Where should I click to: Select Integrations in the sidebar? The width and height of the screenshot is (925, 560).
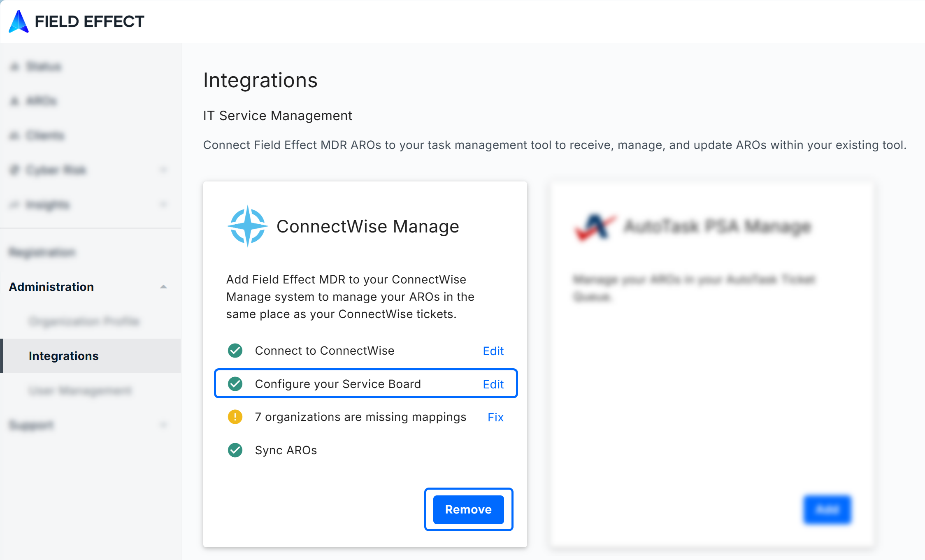[x=64, y=356]
